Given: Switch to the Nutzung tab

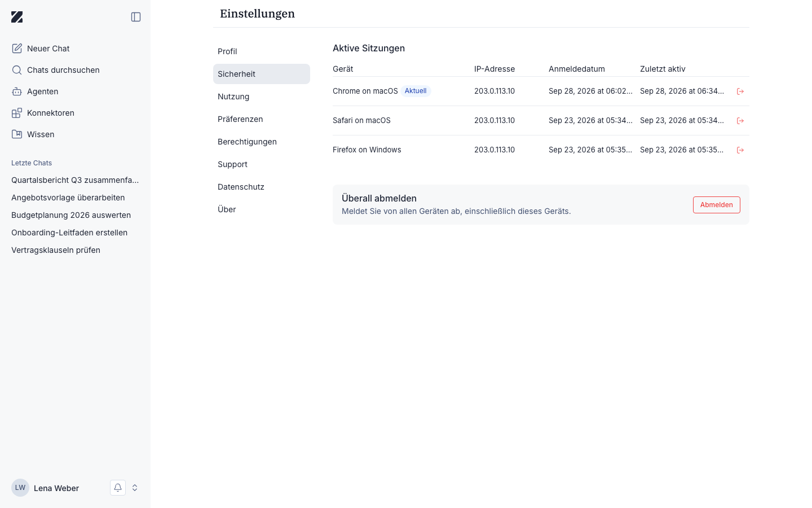Looking at the screenshot, I should (x=262, y=97).
